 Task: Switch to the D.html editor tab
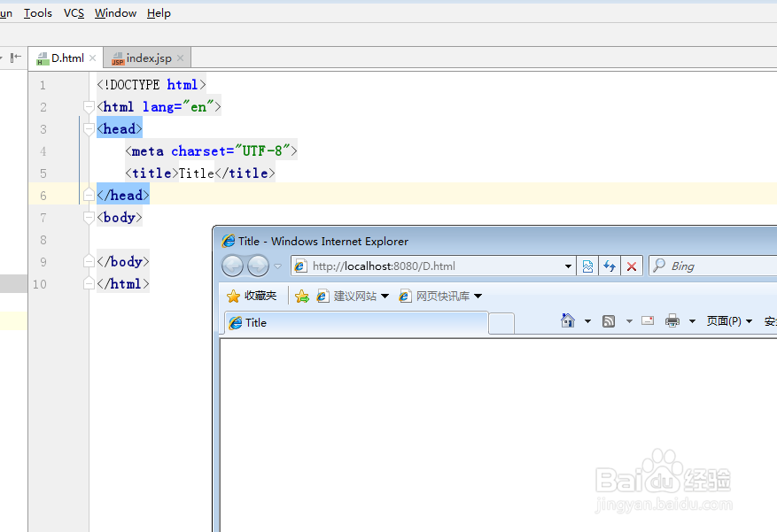coord(67,58)
